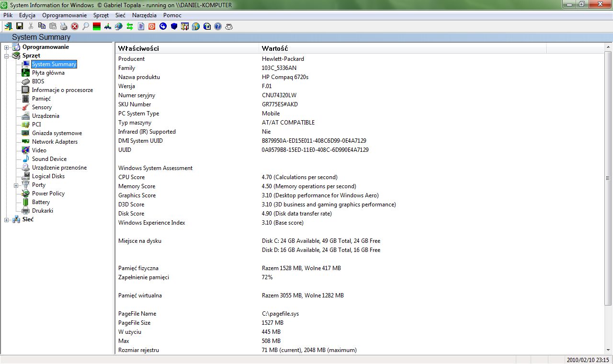This screenshot has height=364, width=613.
Task: Click the tools toolbar icon
Action: (x=185, y=26)
